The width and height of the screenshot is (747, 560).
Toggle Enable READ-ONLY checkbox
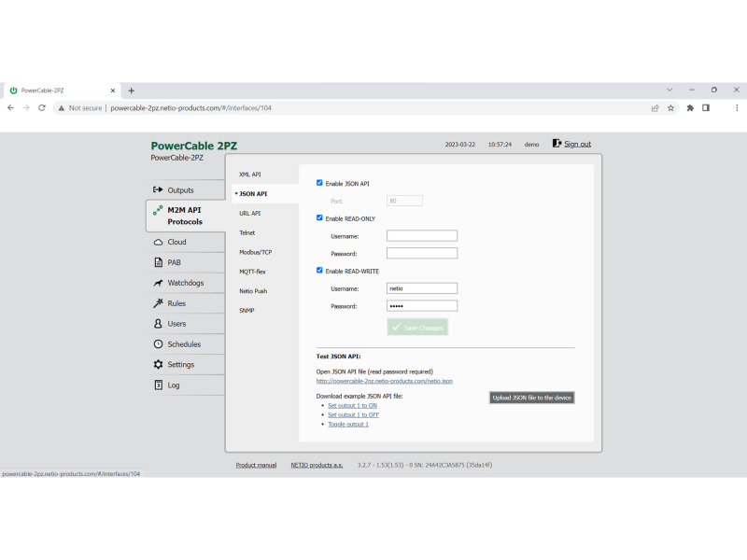tap(319, 217)
